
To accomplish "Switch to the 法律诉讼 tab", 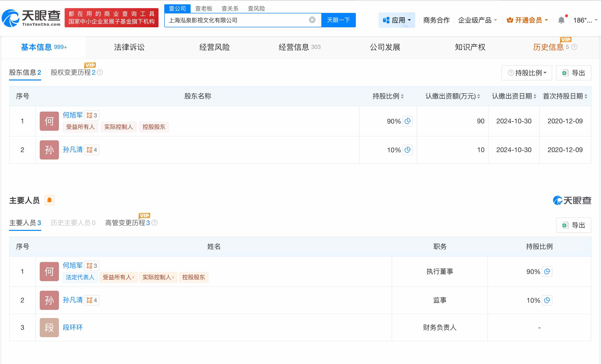I will point(129,47).
